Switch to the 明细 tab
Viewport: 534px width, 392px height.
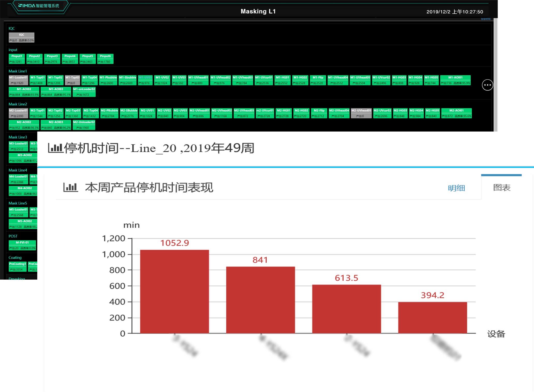point(456,188)
